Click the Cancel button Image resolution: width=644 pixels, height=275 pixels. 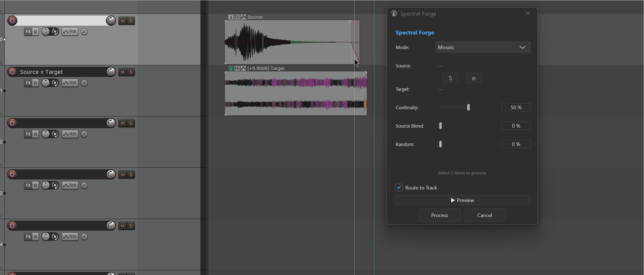(485, 215)
